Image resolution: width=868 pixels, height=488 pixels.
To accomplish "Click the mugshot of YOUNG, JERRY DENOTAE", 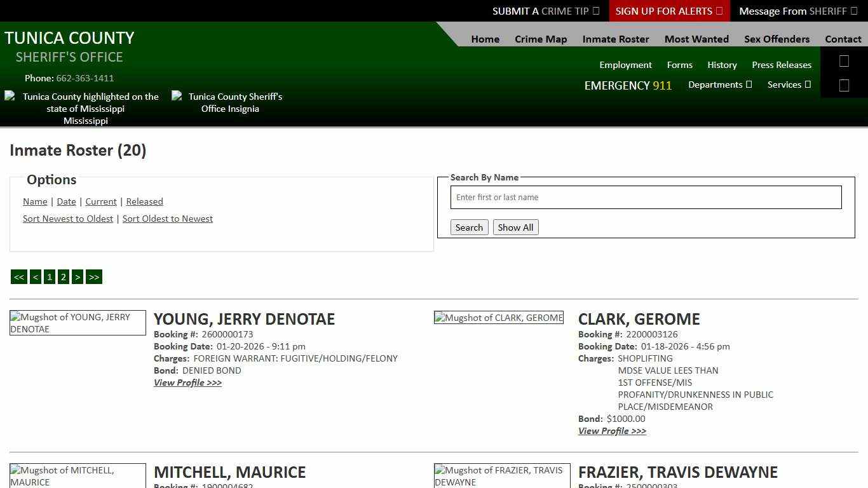I will coord(78,323).
